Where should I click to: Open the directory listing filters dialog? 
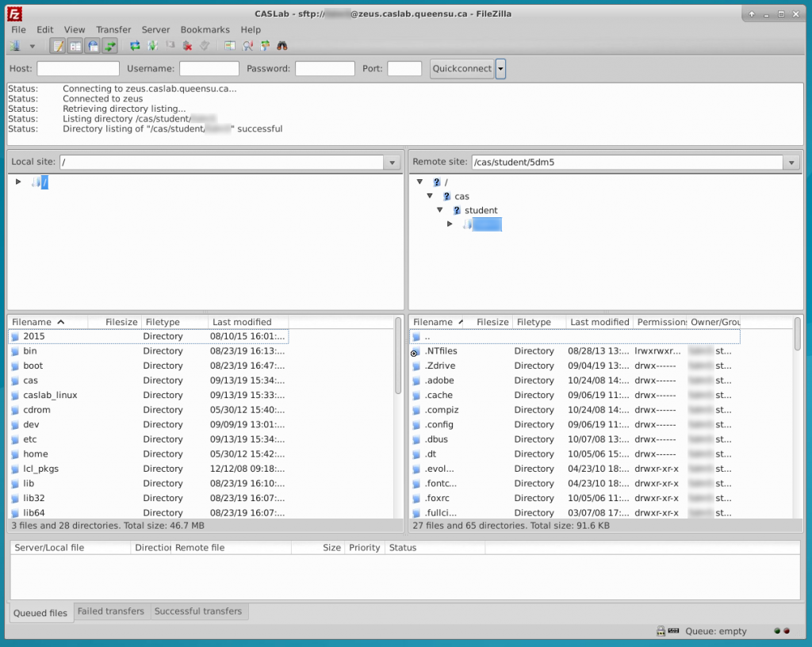tap(230, 46)
